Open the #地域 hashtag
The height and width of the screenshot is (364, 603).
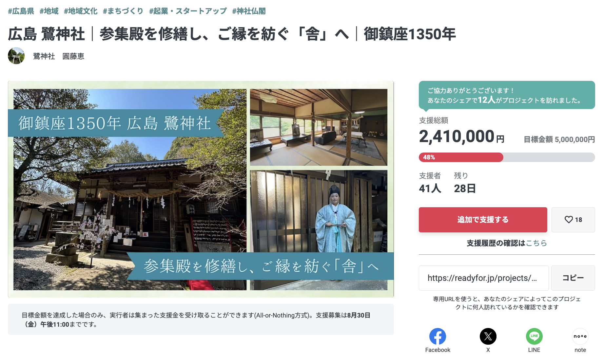[x=49, y=11]
